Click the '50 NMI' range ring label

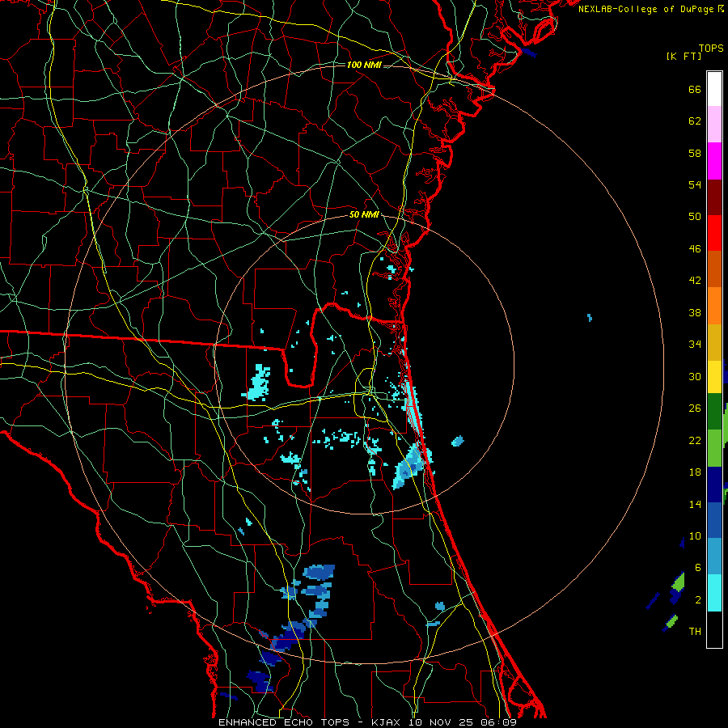tap(364, 214)
